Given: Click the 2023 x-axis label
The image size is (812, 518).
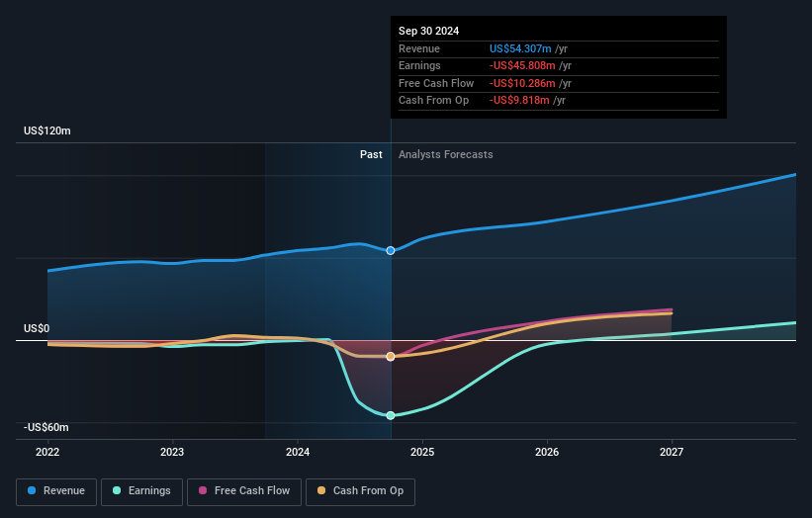Looking at the screenshot, I should tap(172, 452).
